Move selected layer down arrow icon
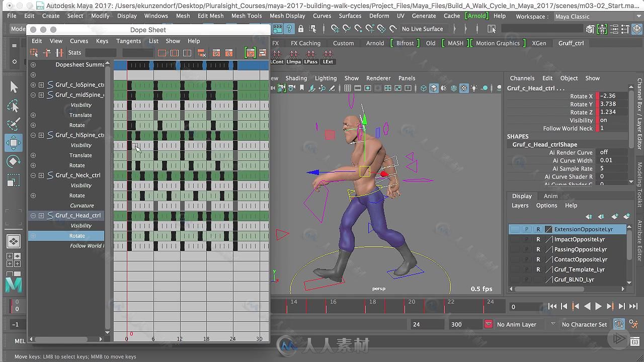Screen dimensions: 644x362 (x=601, y=216)
